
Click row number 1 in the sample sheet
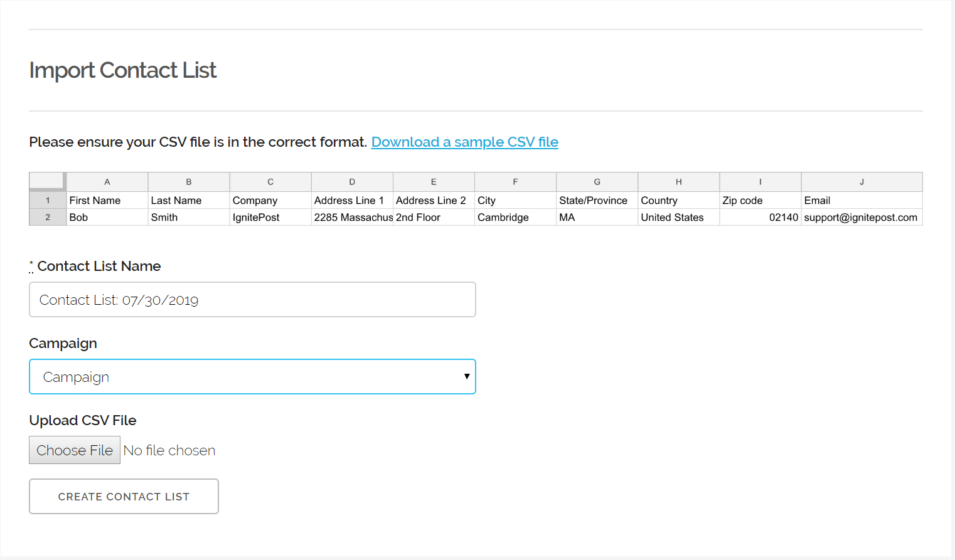48,200
